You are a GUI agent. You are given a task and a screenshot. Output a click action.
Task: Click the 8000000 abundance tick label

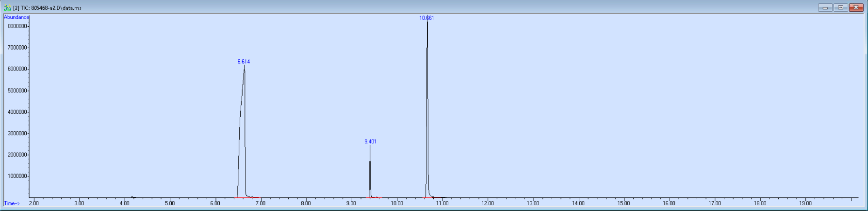17,26
